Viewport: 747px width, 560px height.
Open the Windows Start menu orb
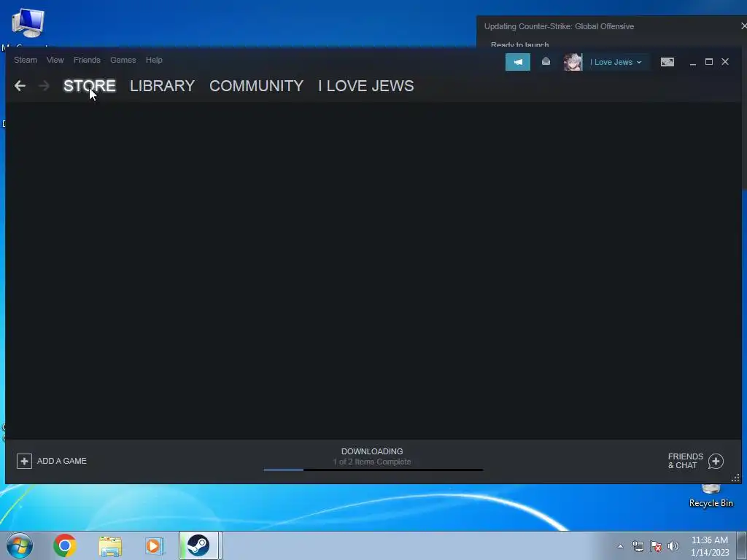point(20,545)
